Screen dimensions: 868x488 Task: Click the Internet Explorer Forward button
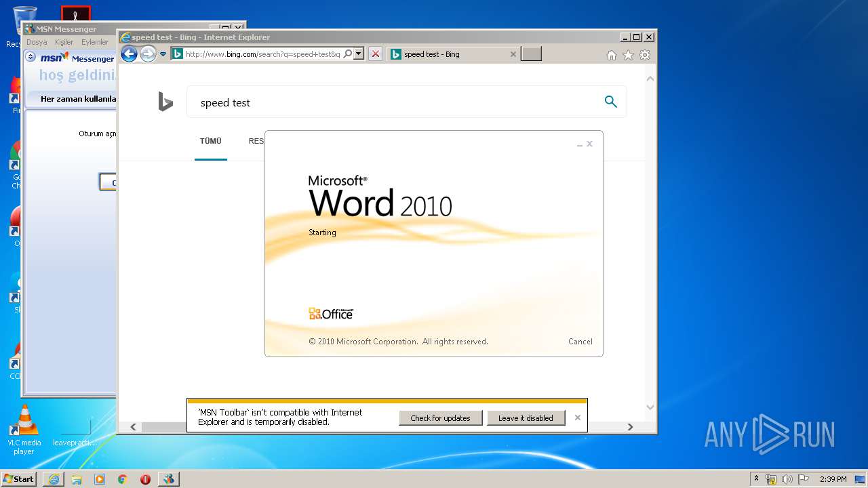tap(148, 54)
